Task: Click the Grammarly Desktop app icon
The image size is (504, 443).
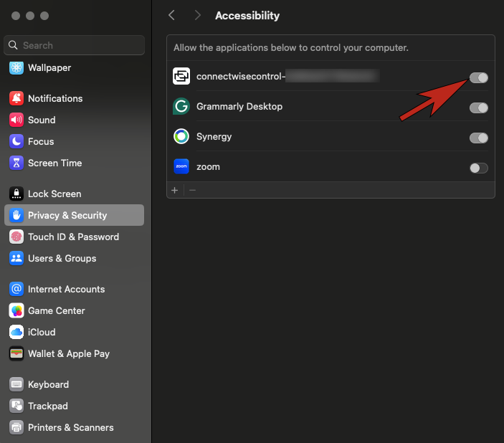Action: (x=181, y=107)
